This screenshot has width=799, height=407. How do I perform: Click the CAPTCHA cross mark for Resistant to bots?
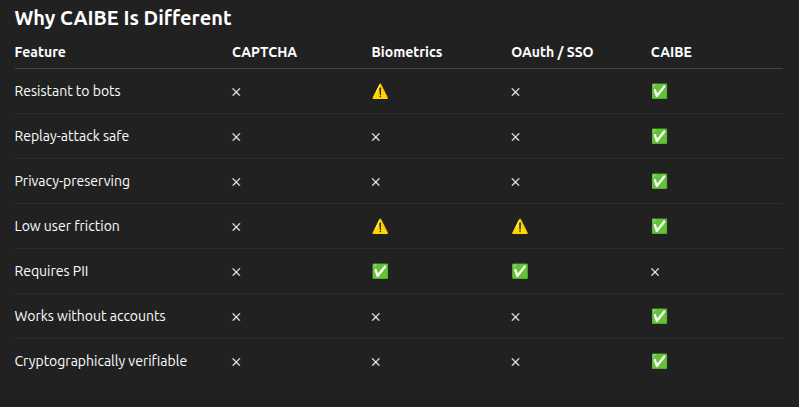(236, 91)
